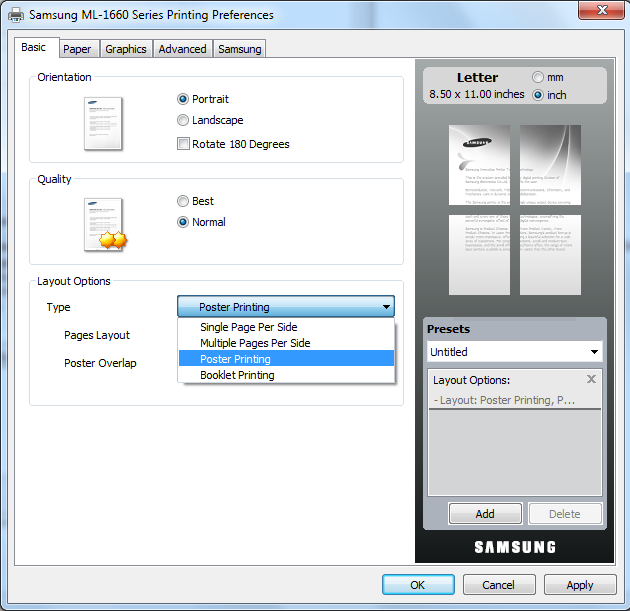Viewport: 630px width, 611px height.
Task: Click the Quality preview icon with stars
Action: pyautogui.click(x=105, y=225)
